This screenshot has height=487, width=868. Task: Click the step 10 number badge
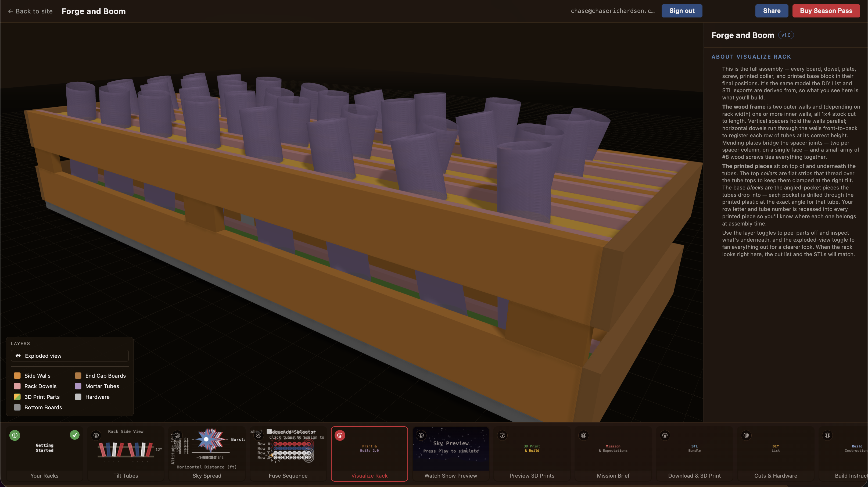pyautogui.click(x=746, y=435)
